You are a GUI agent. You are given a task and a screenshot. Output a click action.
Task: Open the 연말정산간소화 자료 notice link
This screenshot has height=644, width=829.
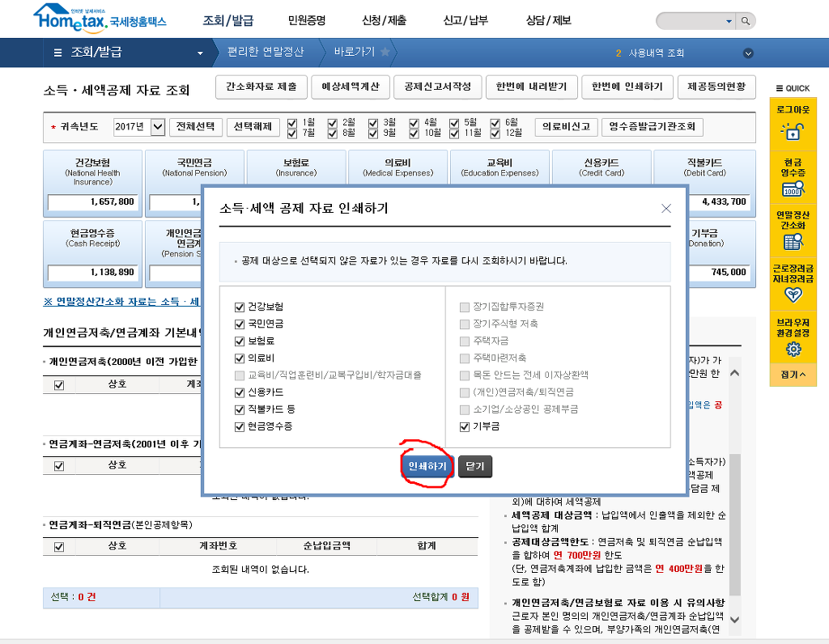121,302
